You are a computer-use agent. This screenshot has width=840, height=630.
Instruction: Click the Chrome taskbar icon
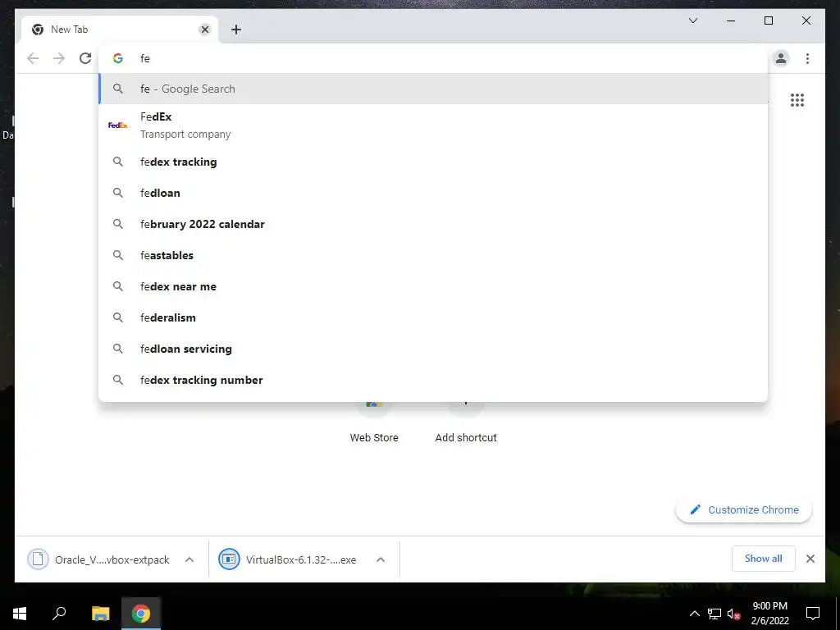[141, 614]
